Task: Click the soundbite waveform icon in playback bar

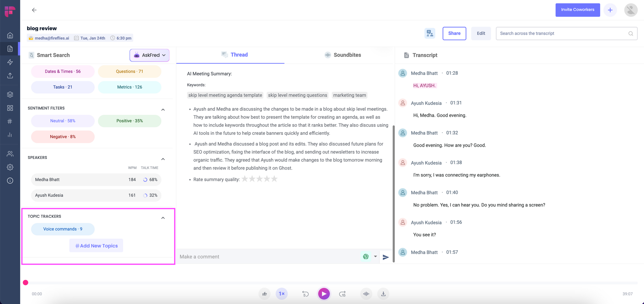Action: [x=366, y=294]
